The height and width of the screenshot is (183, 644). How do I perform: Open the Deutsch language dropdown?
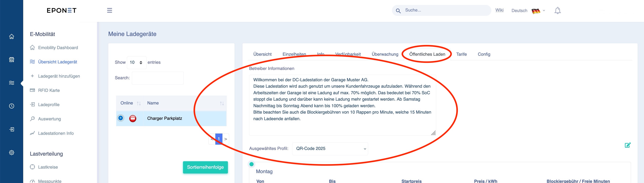[x=528, y=11]
